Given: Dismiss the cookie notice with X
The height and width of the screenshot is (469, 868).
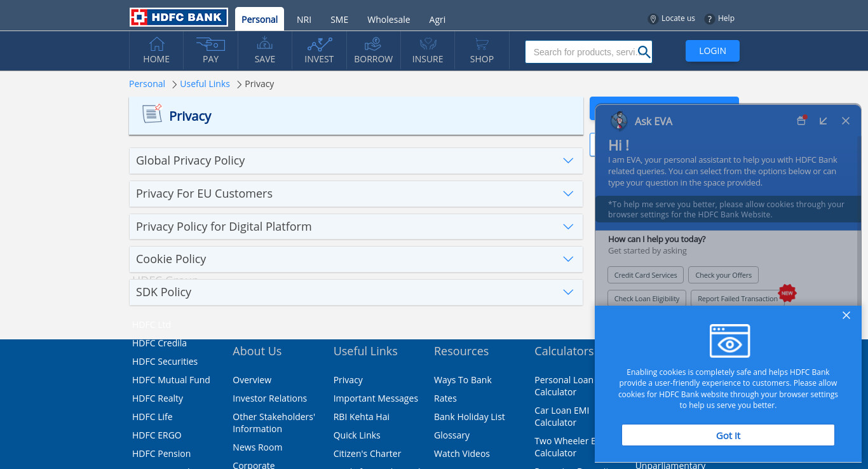Looking at the screenshot, I should [846, 315].
